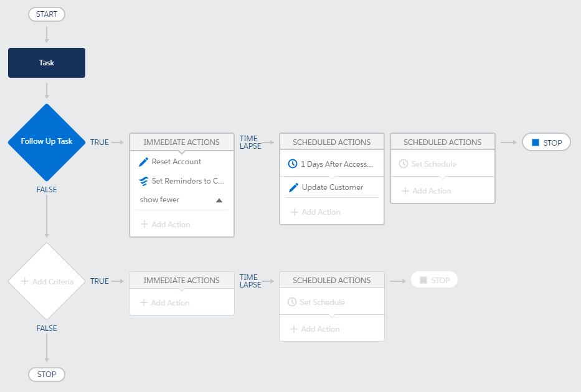Screen dimensions: 581x392
Task: Click the clock icon for 1 Days After schedule
Action: [293, 164]
